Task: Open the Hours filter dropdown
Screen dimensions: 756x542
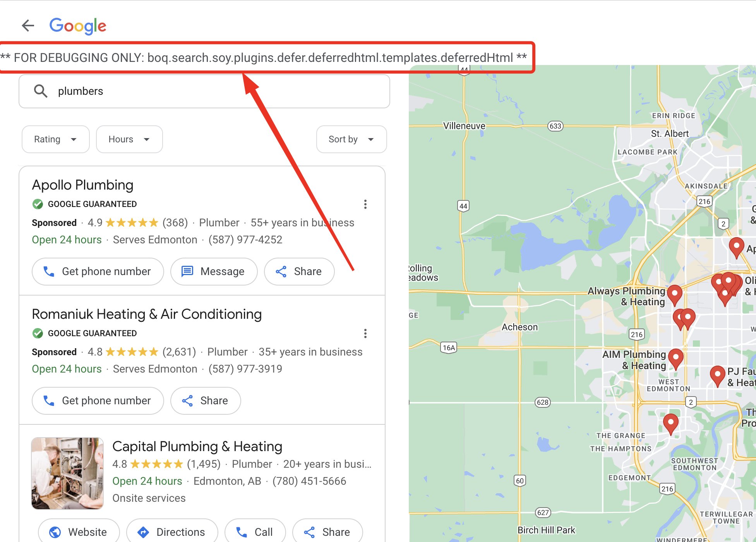Action: (129, 139)
